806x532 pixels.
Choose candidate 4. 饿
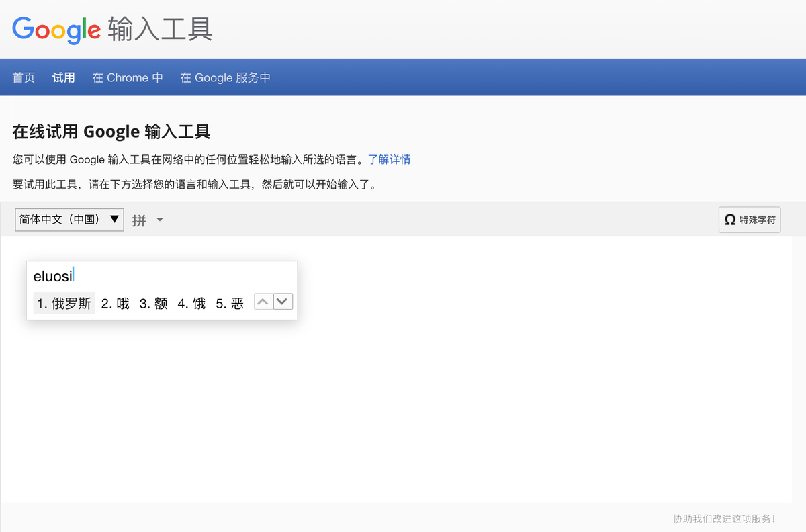tap(192, 304)
